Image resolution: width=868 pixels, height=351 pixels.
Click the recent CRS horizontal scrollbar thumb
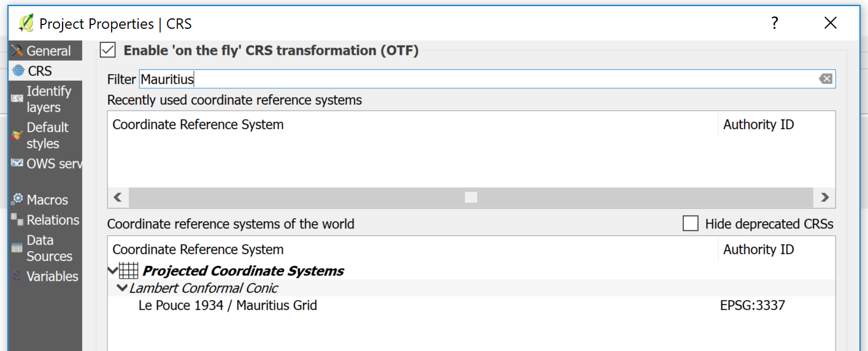point(471,197)
